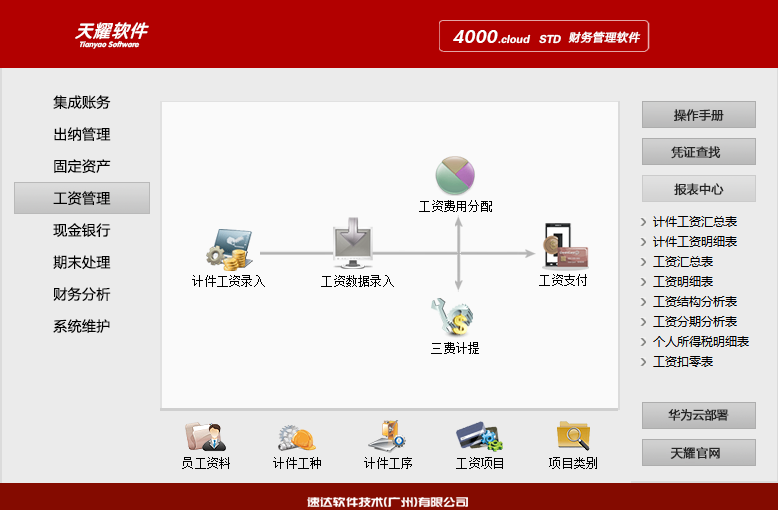Open the 工资费用分配 pie chart icon
The height and width of the screenshot is (510, 778).
pos(455,176)
